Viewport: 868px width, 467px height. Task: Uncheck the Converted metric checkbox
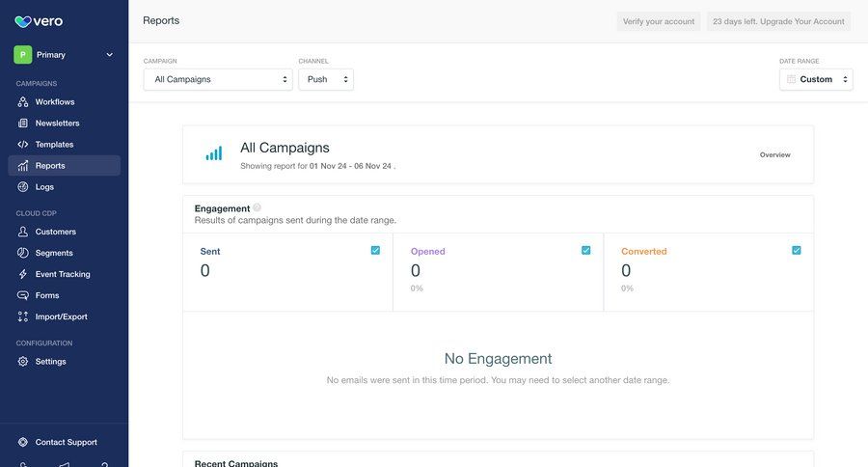tap(796, 251)
